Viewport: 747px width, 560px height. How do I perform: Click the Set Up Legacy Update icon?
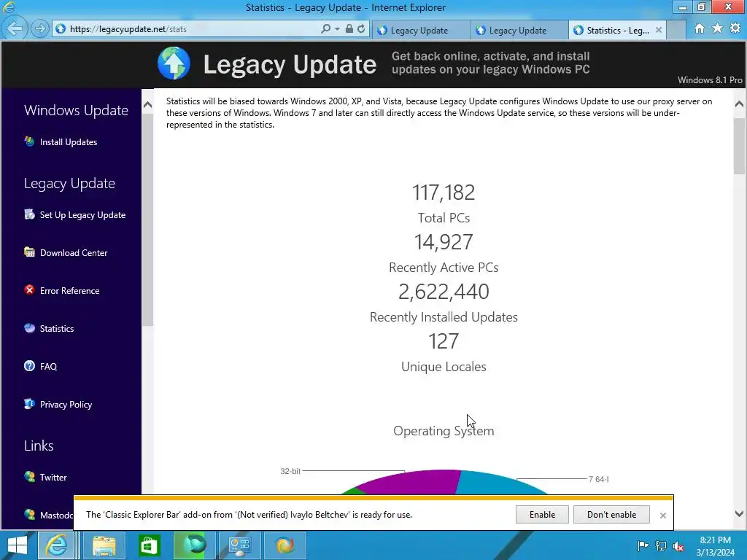pos(29,214)
